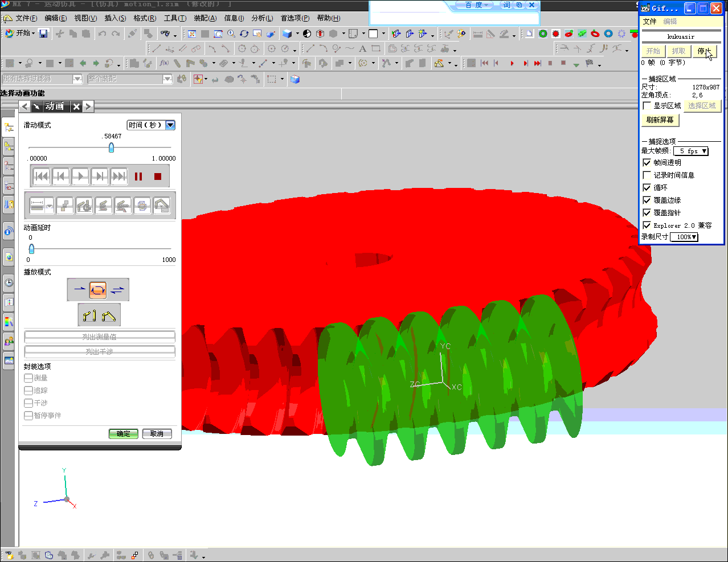Click the Save floppy disk icon

tap(43, 34)
